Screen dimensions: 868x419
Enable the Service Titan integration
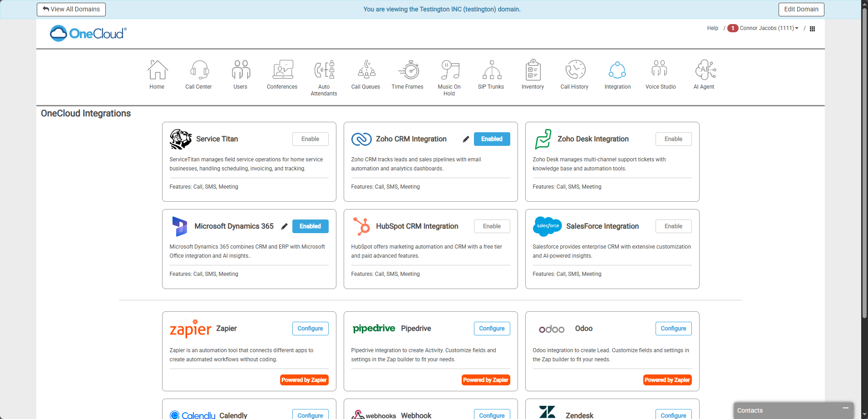pyautogui.click(x=310, y=139)
